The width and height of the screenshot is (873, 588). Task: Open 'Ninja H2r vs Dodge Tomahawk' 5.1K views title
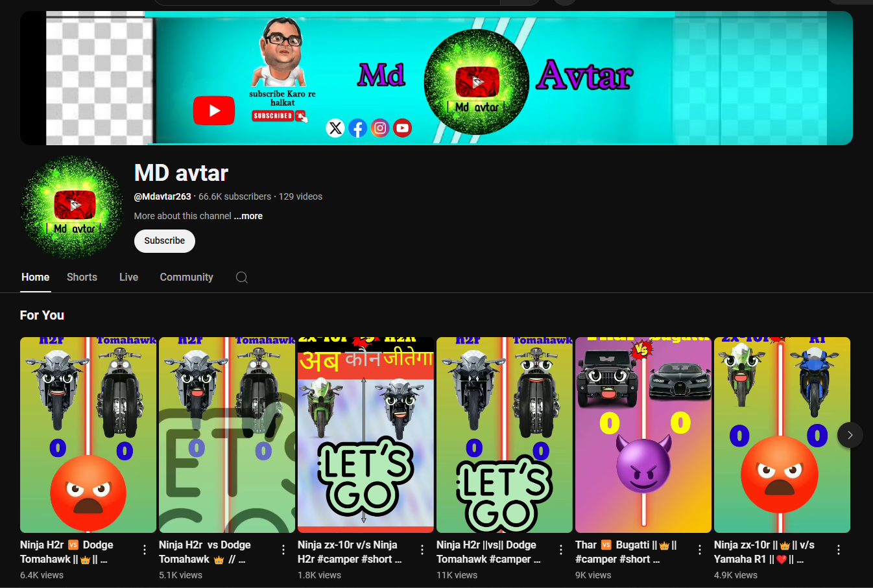[205, 552]
